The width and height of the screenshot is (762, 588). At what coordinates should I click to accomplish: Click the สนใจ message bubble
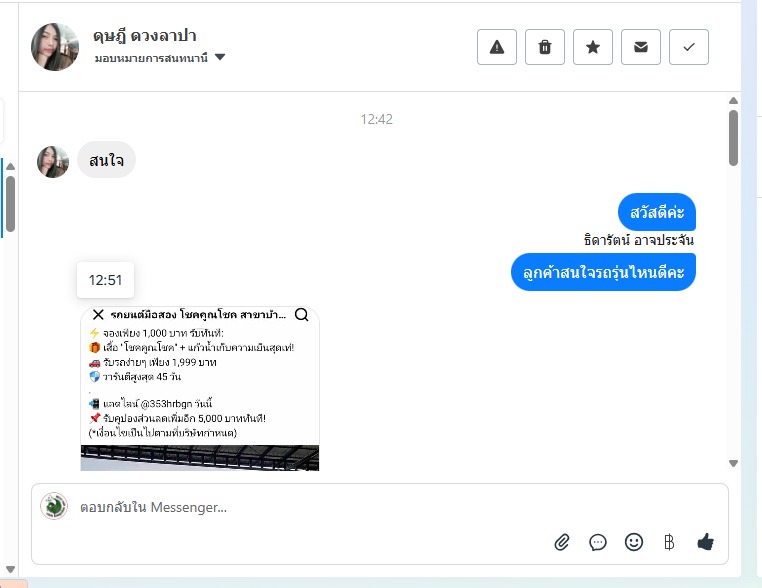[106, 160]
